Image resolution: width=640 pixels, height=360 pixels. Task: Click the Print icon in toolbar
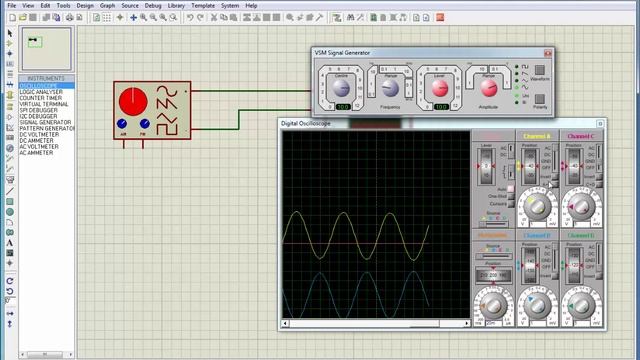70,18
